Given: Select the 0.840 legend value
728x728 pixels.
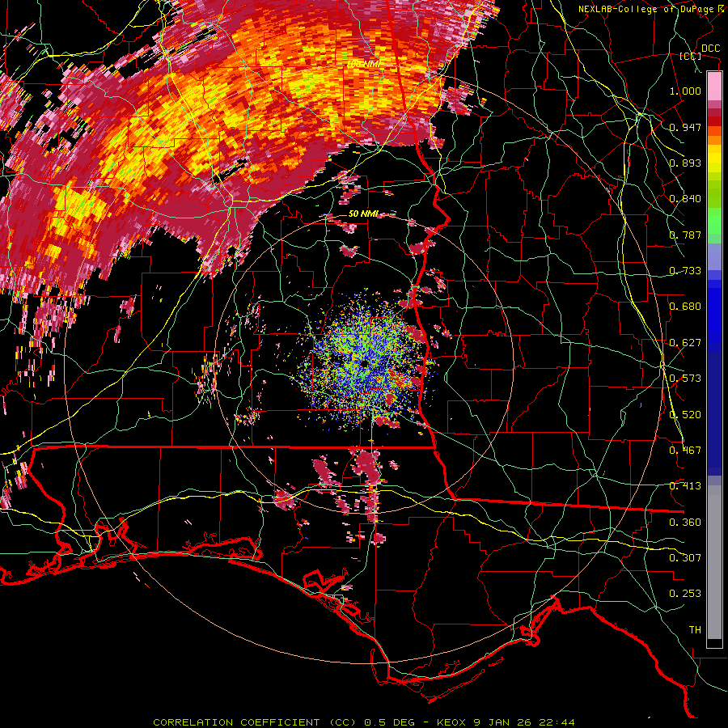Looking at the screenshot, I should 685,199.
